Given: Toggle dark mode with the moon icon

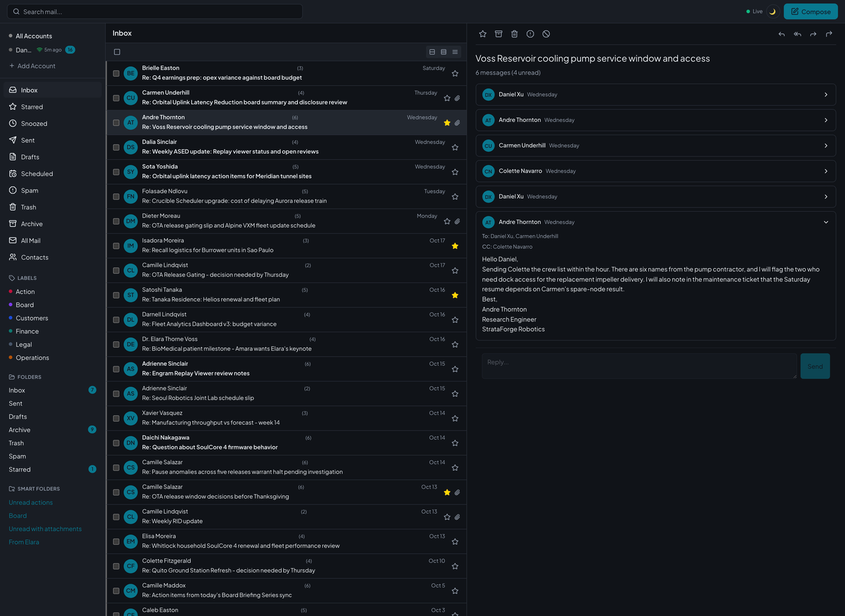Looking at the screenshot, I should (x=772, y=11).
